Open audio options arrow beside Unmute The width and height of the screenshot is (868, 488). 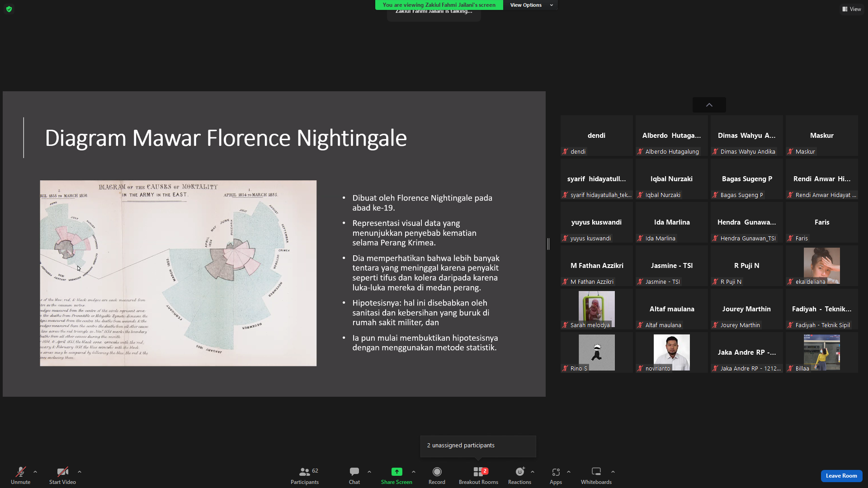[x=35, y=472]
